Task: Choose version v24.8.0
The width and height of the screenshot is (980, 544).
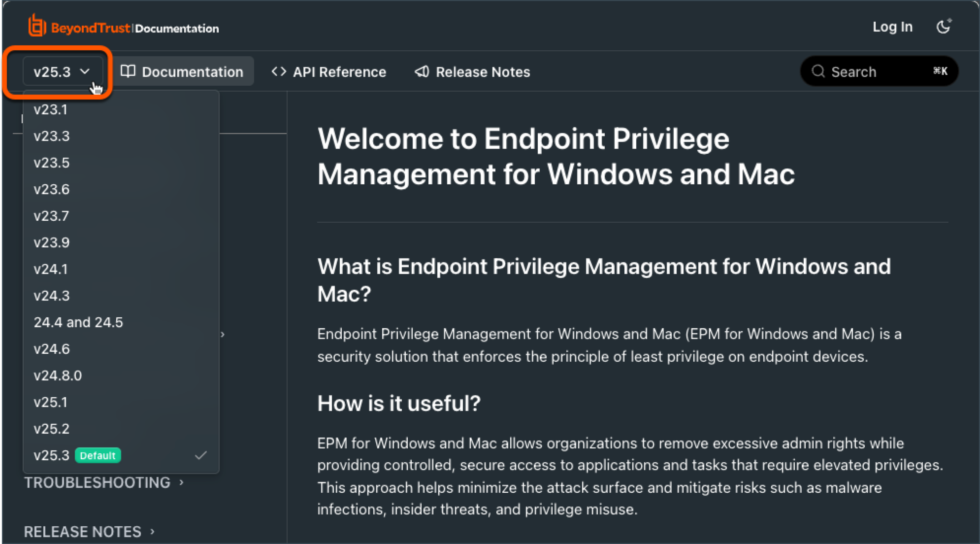Action: pos(121,375)
